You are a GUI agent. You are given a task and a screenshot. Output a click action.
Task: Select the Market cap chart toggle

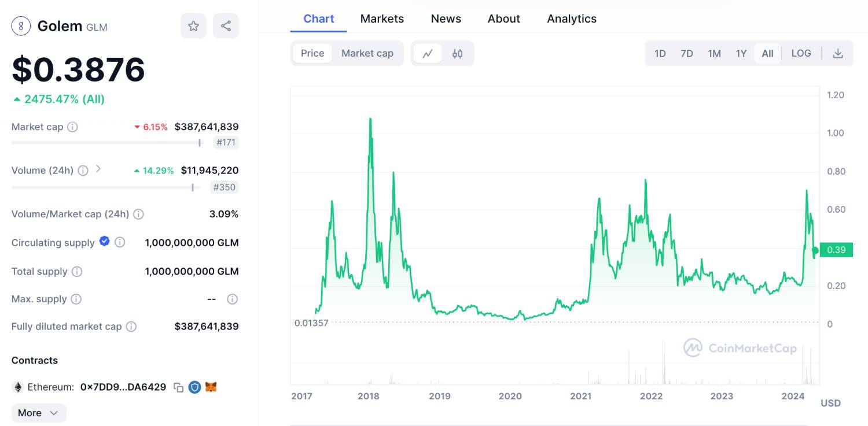tap(367, 53)
